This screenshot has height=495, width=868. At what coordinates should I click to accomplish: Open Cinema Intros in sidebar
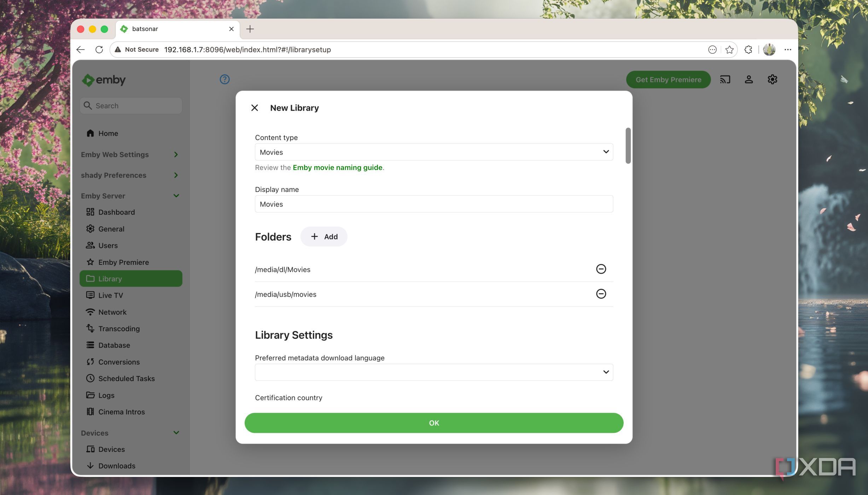point(131,412)
